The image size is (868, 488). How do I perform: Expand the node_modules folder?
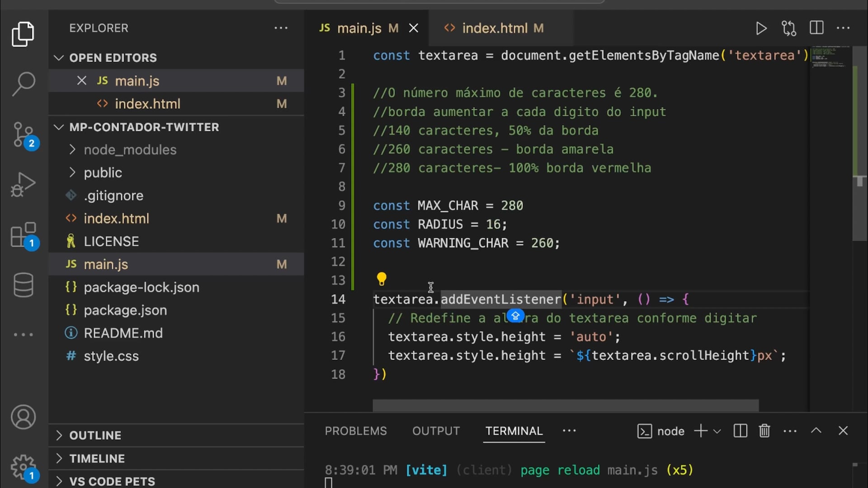pos(130,150)
